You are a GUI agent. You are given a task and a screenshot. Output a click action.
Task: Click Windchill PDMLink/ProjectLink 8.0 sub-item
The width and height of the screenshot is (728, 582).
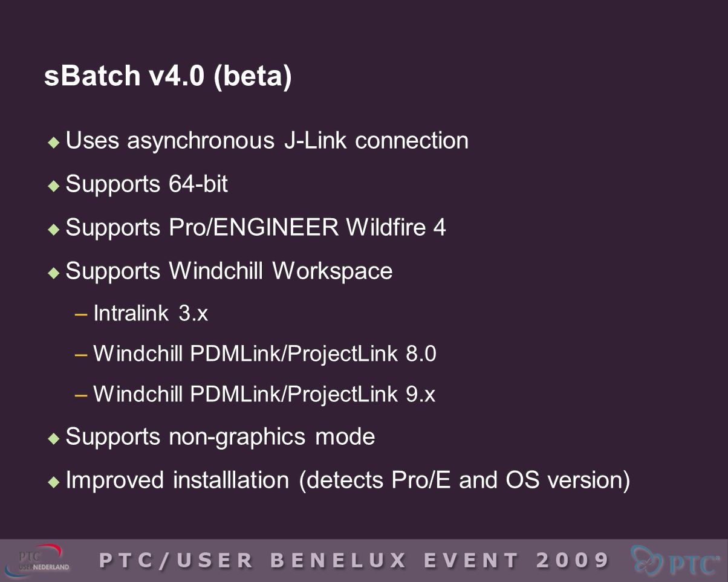[x=265, y=354]
